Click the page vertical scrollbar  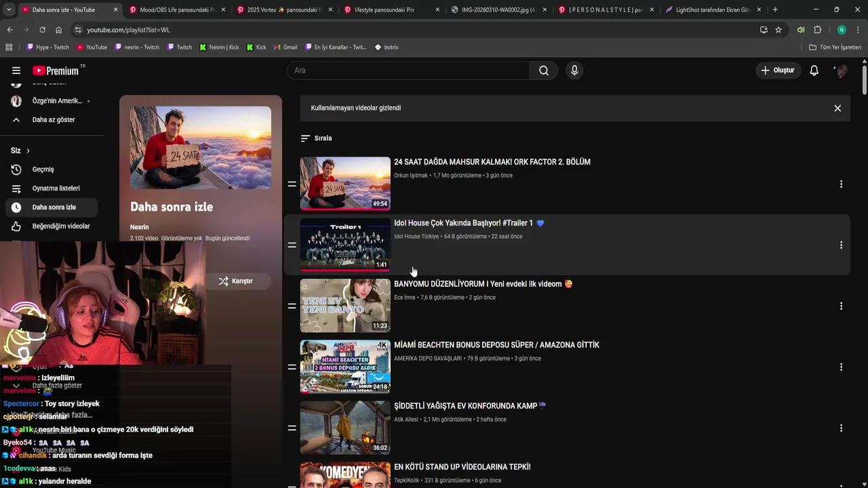(x=865, y=80)
